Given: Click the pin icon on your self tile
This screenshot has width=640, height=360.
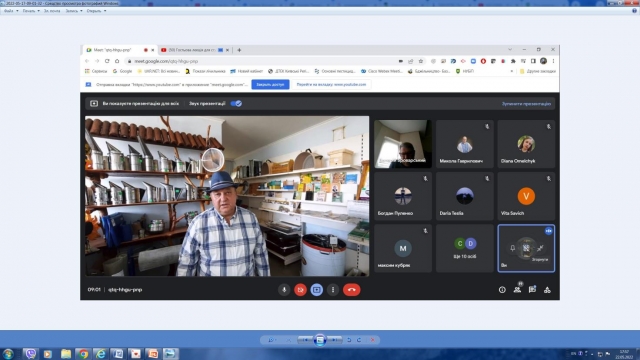Looking at the screenshot, I should click(513, 248).
